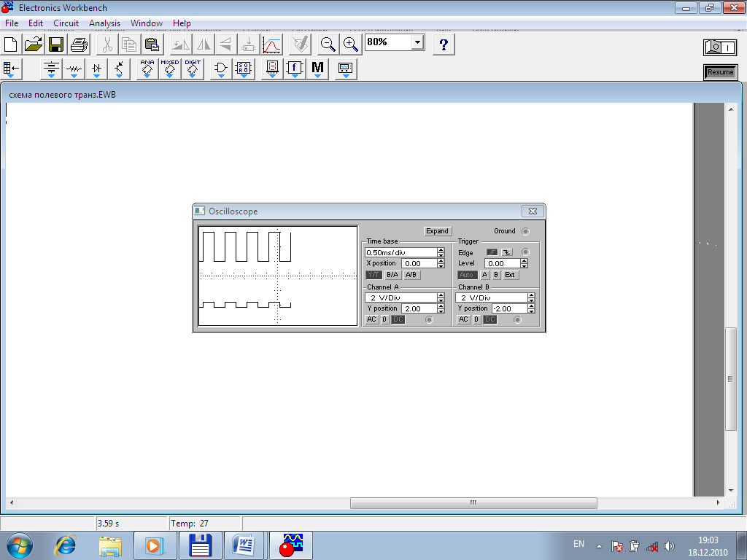Open help via question mark icon
Screen dimensions: 747x560
click(444, 44)
